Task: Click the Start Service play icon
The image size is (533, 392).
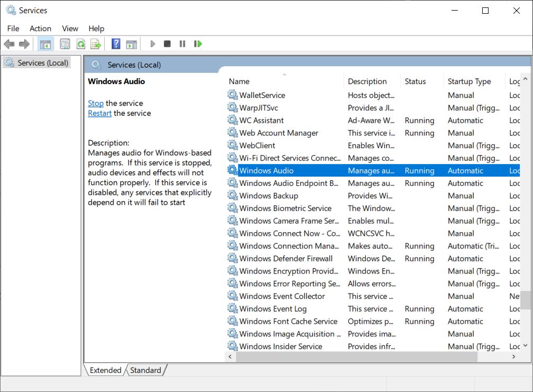Action: [152, 44]
